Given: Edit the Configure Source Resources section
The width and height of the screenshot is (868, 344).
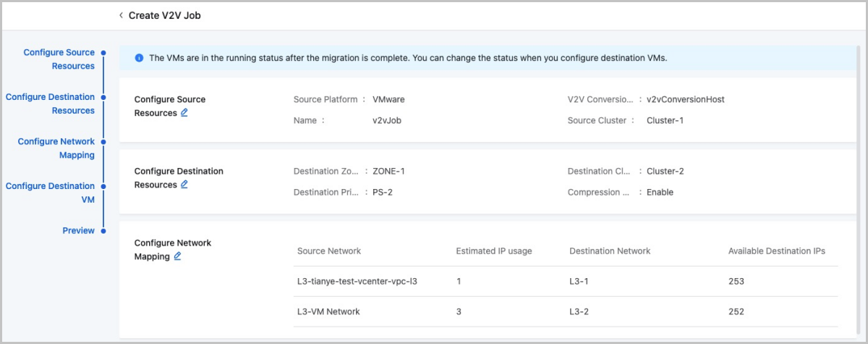Looking at the screenshot, I should [x=184, y=113].
